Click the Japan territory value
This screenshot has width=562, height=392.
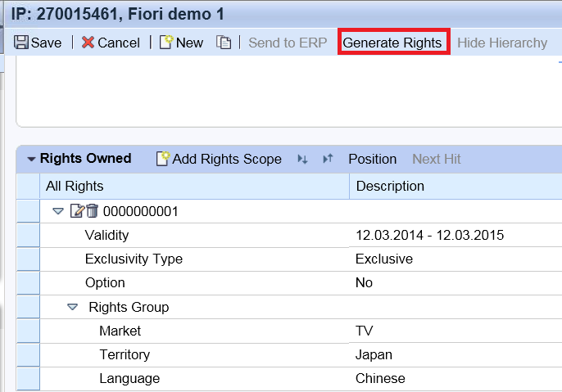tap(374, 355)
